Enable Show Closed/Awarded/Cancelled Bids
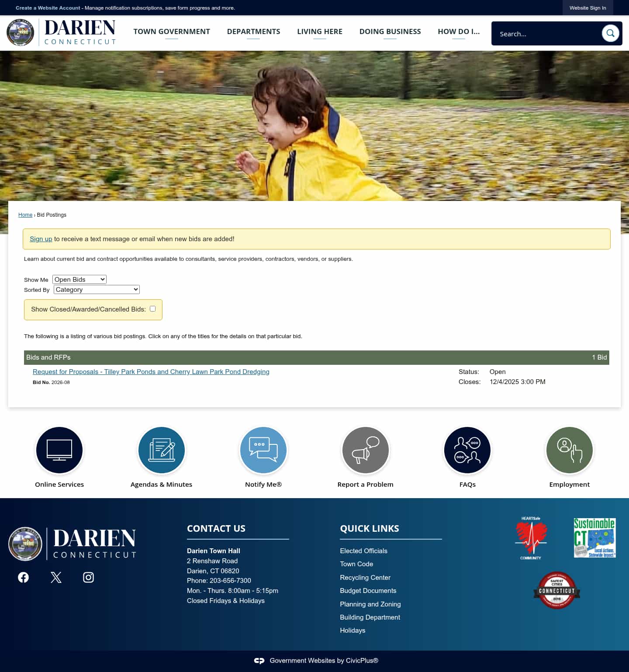Viewport: 629px width, 672px height. click(x=152, y=309)
